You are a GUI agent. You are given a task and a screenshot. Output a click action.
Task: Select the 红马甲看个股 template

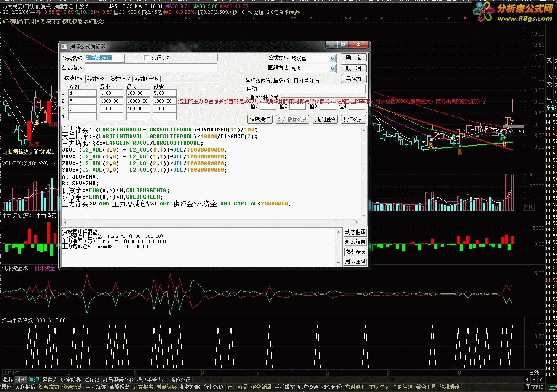pyautogui.click(x=118, y=380)
